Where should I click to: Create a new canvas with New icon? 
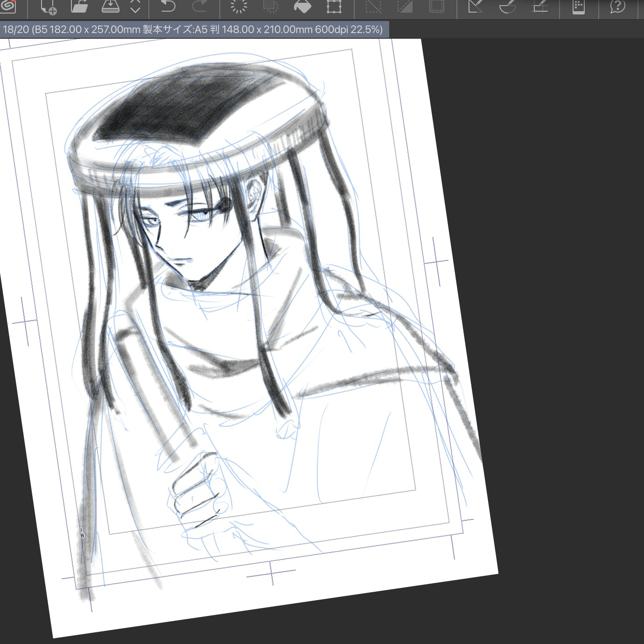48,7
